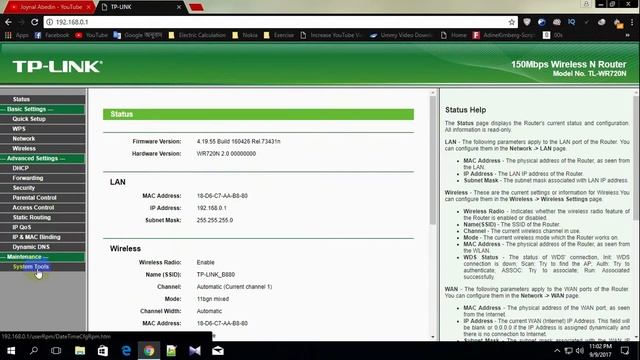Select the firmware version text 4.19.55 Build
Screen dimensions: 640x360
click(238, 141)
